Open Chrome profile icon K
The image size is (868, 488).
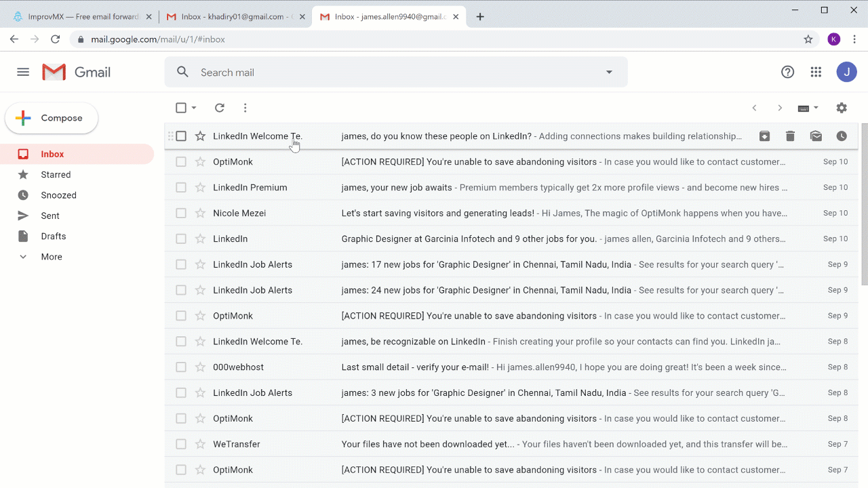834,39
